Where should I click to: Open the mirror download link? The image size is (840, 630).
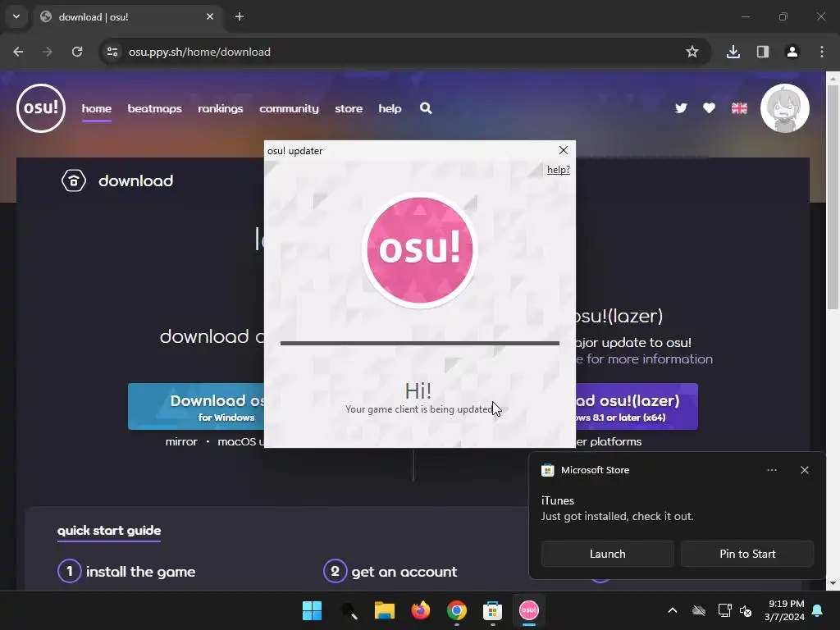[181, 442]
